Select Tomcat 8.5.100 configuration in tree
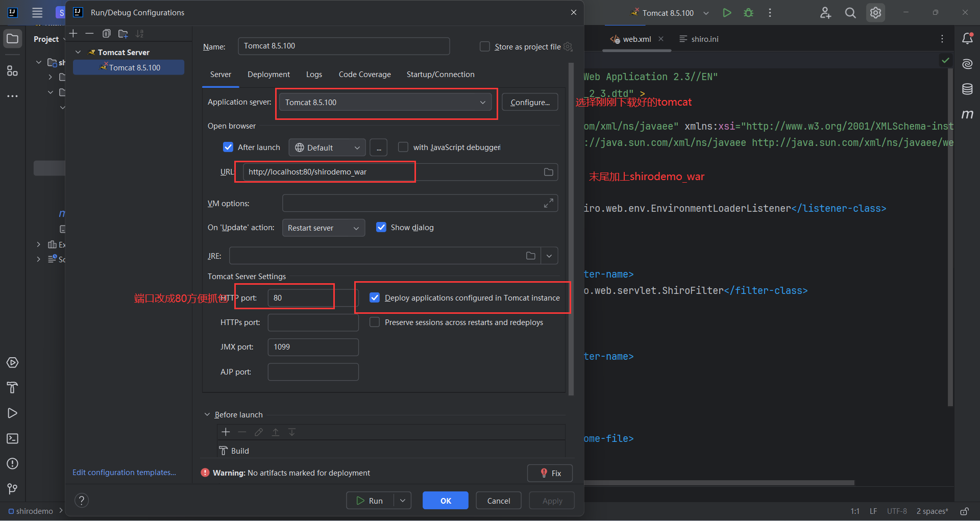 [x=129, y=67]
